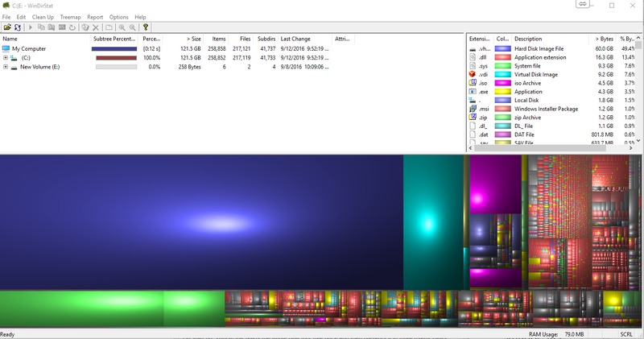
Task: Click the large blue treemap block
Action: 201,221
